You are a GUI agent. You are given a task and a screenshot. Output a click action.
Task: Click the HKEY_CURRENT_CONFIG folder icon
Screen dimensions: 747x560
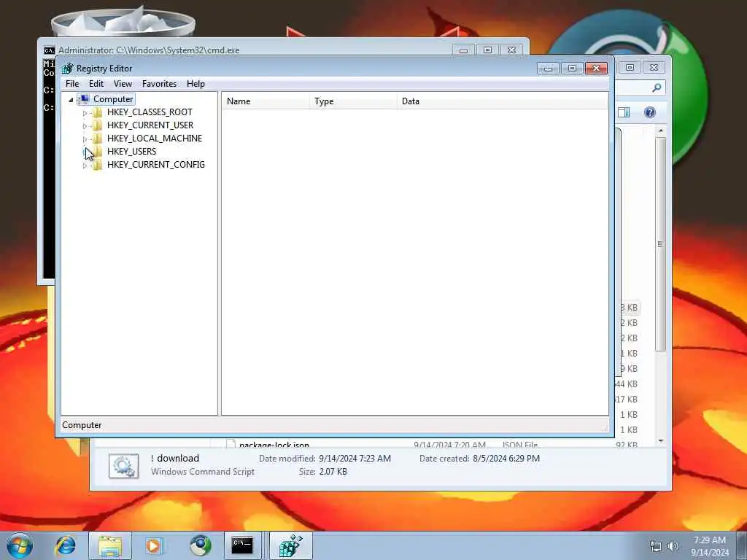point(97,165)
